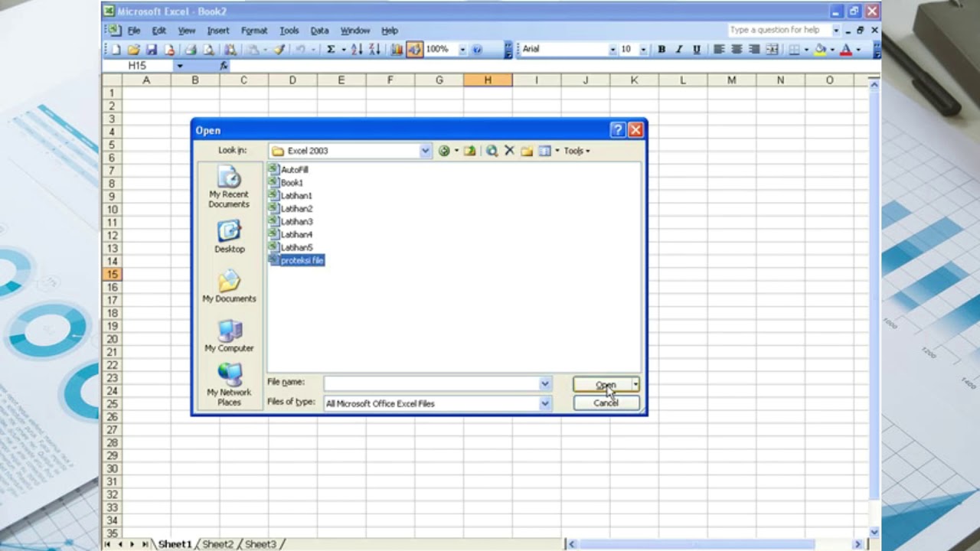Click the Format Painter brush icon
Viewport: 980px width, 551px height.
click(x=279, y=49)
